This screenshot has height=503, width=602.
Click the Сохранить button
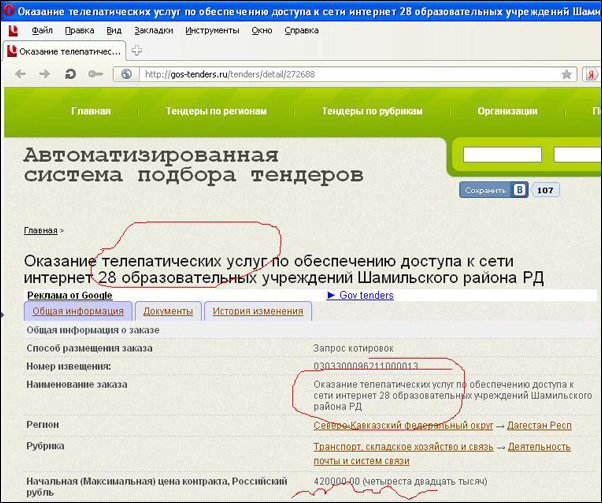click(x=485, y=190)
